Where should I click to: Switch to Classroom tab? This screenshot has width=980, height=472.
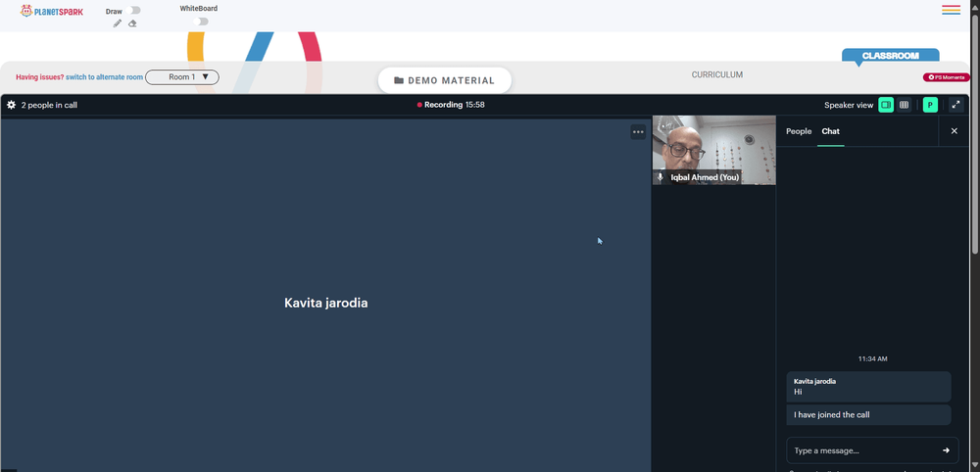pyautogui.click(x=890, y=56)
